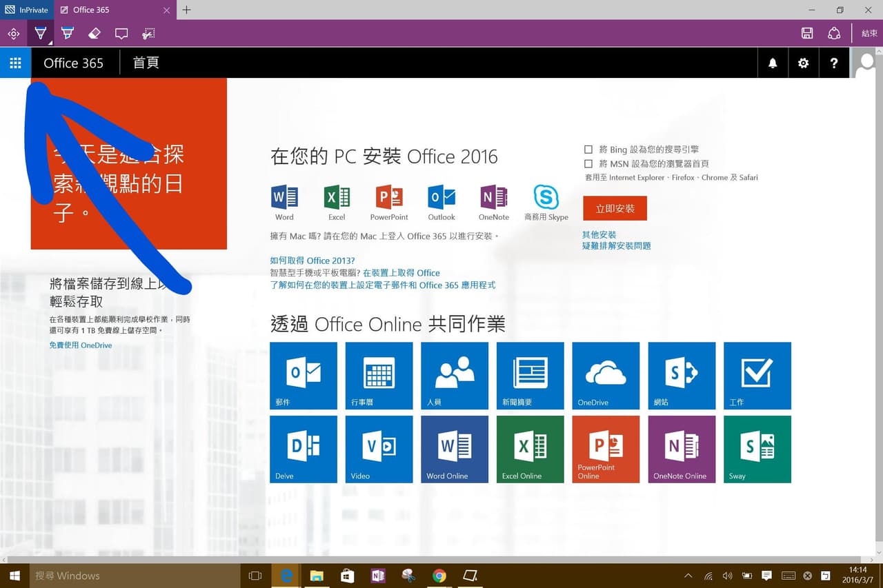Viewport: 883px width, 588px height.
Task: Open the Office 365 app launcher grid
Action: tap(15, 63)
